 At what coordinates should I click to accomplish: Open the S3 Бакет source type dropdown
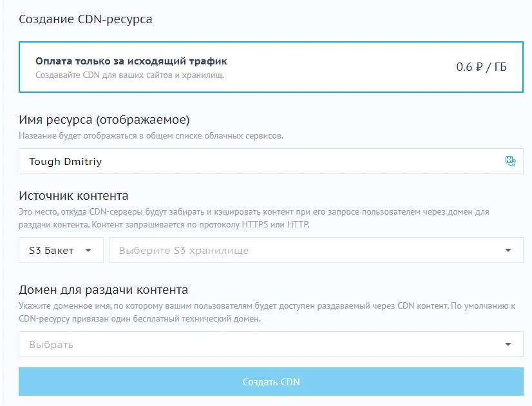(61, 250)
